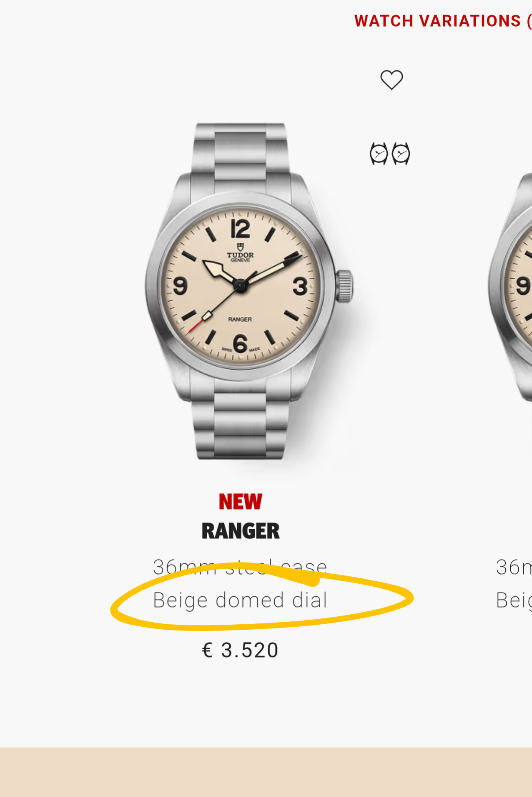The height and width of the screenshot is (797, 532).
Task: Click the beige banner at the page bottom
Action: pos(266,772)
